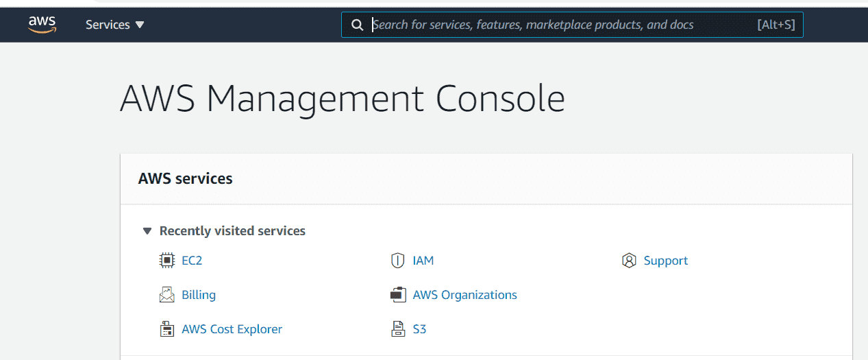Click the AWS Cost Explorer icon
This screenshot has height=360, width=868.
(166, 329)
